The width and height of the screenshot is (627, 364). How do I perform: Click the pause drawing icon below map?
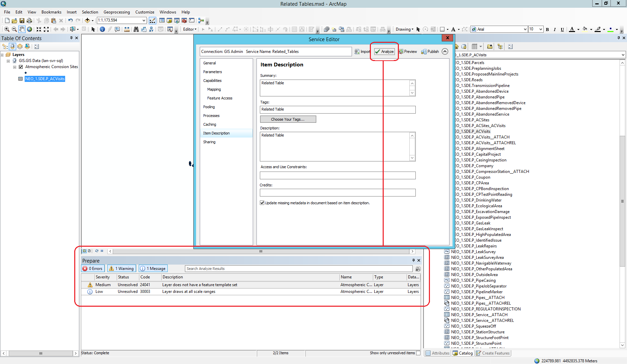[x=102, y=251]
